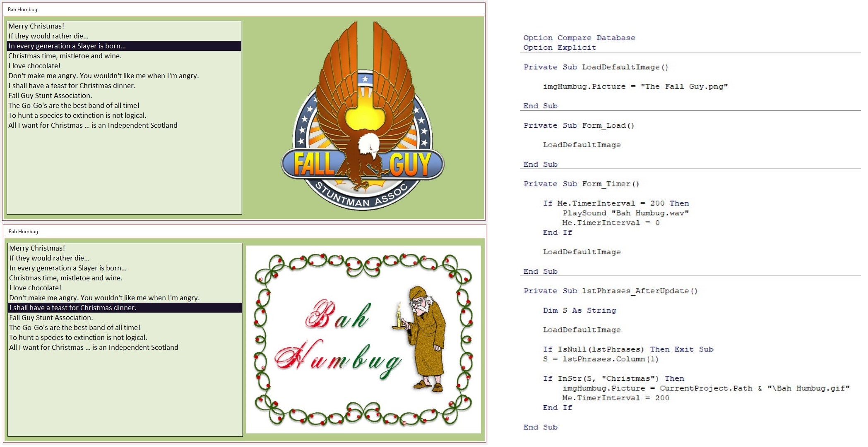Select 'Fall Guy Stunt Association.' in top list
This screenshot has width=868, height=447.
pos(50,96)
